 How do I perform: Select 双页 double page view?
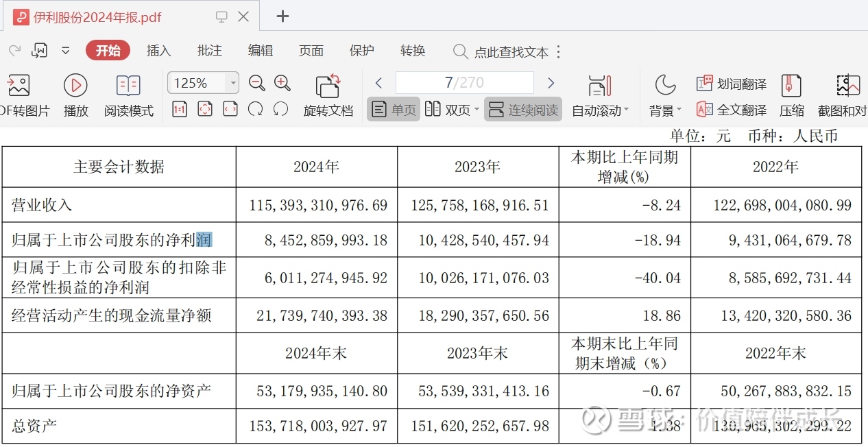click(x=447, y=110)
